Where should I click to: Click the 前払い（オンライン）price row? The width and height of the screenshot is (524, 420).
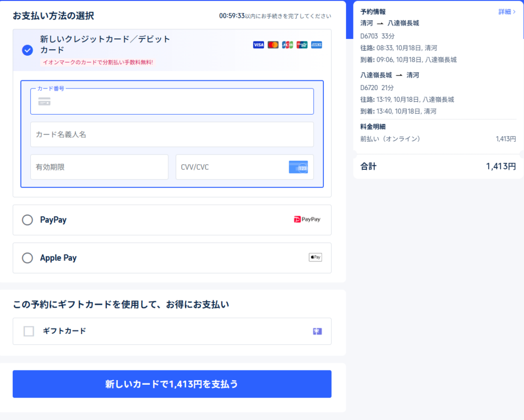pyautogui.click(x=438, y=139)
